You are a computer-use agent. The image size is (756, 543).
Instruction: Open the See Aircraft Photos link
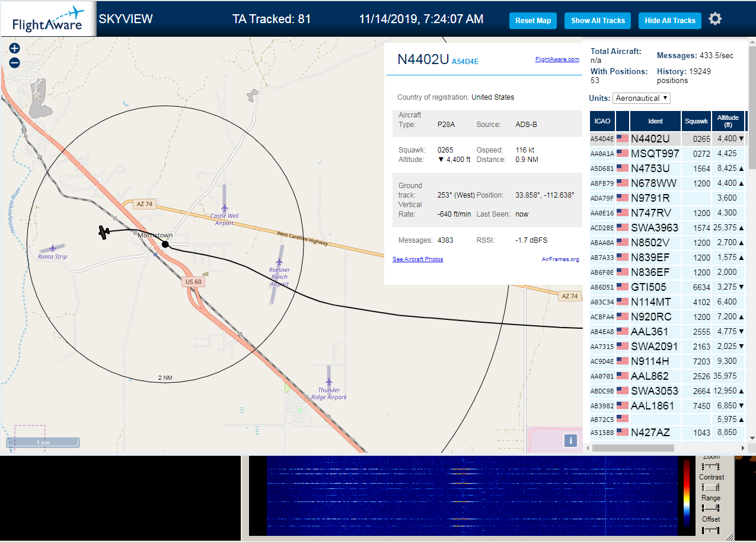417,259
